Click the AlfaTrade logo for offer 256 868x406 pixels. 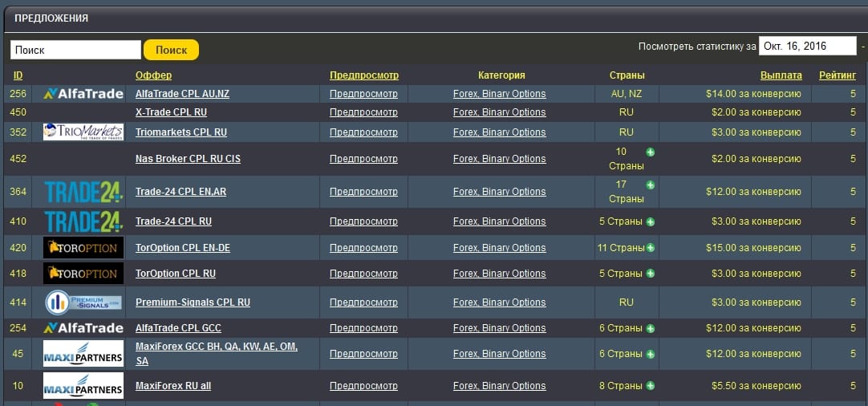point(83,94)
